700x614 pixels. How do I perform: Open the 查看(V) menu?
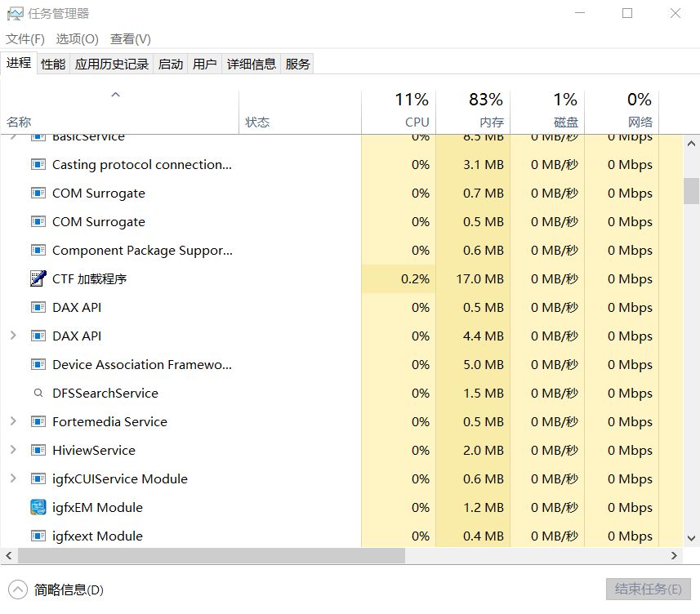pyautogui.click(x=131, y=39)
